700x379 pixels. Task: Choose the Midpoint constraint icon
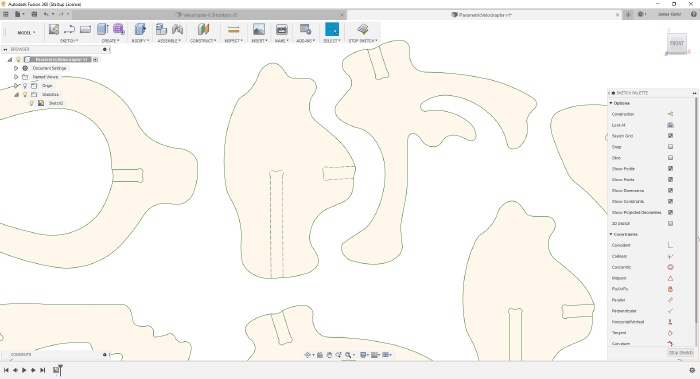tap(670, 278)
